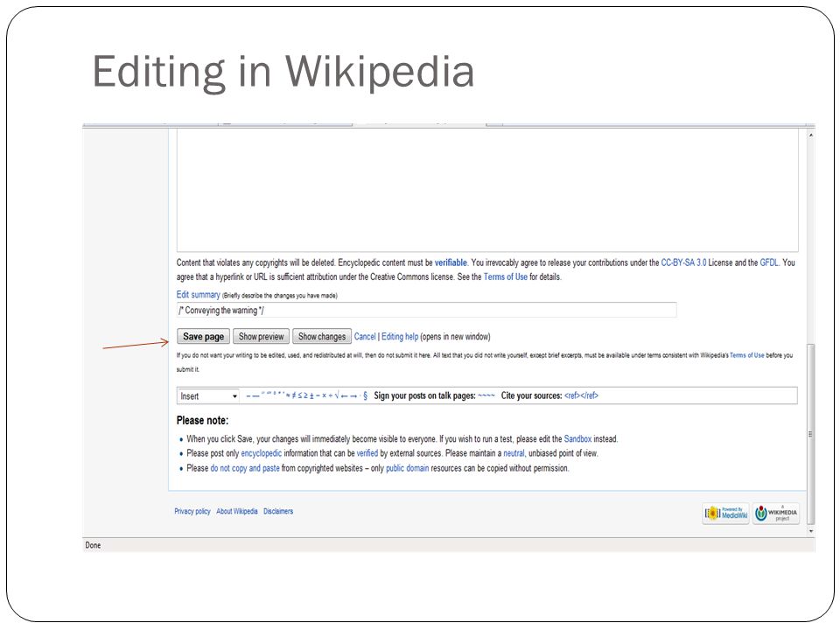Open the encyclopedic link
The image size is (840, 630).
(261, 453)
